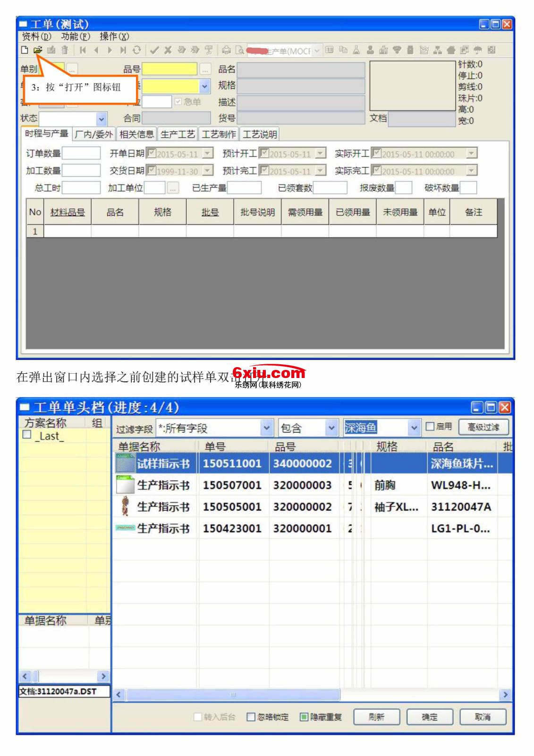Expand the 包含 condition dropdown
This screenshot has height=756, width=534.
[331, 428]
